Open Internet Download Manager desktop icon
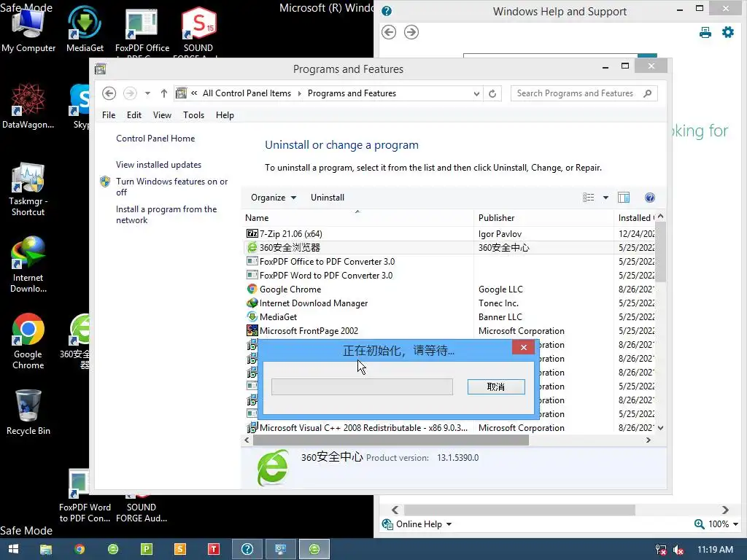747x560 pixels. [x=28, y=265]
